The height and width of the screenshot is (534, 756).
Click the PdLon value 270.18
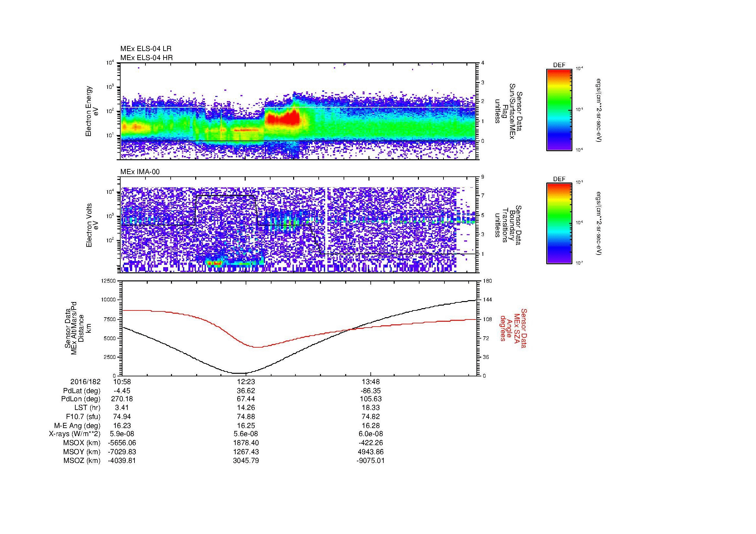pyautogui.click(x=122, y=399)
